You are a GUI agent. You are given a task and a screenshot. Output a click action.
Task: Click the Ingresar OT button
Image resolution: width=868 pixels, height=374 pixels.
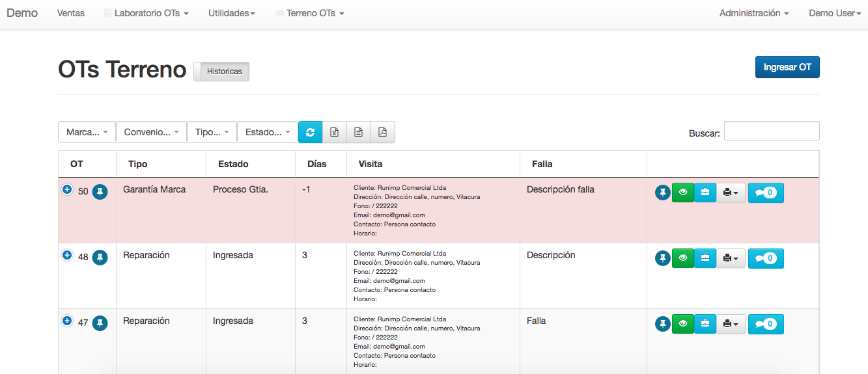coord(787,67)
